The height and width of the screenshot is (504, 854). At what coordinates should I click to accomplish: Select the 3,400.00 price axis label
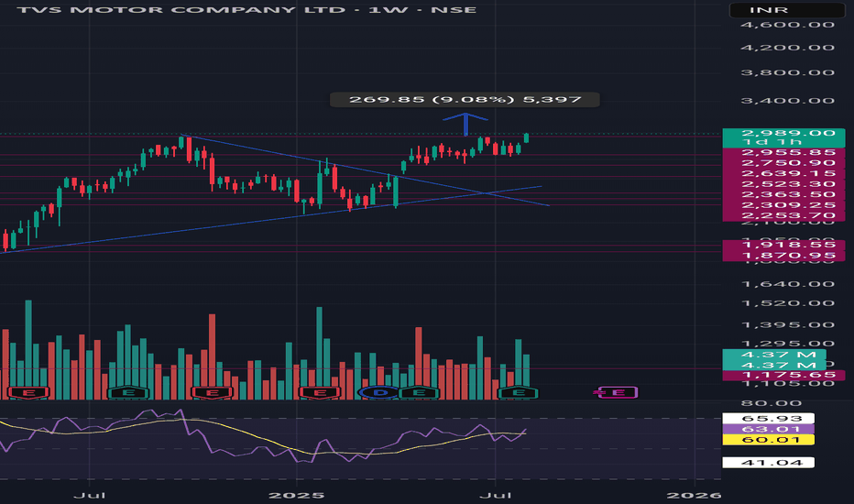787,101
